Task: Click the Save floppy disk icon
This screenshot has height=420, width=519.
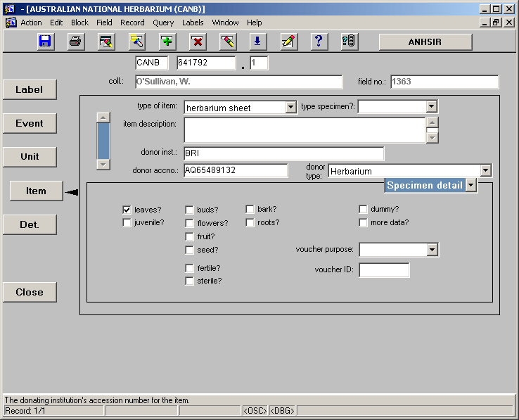Action: 46,42
